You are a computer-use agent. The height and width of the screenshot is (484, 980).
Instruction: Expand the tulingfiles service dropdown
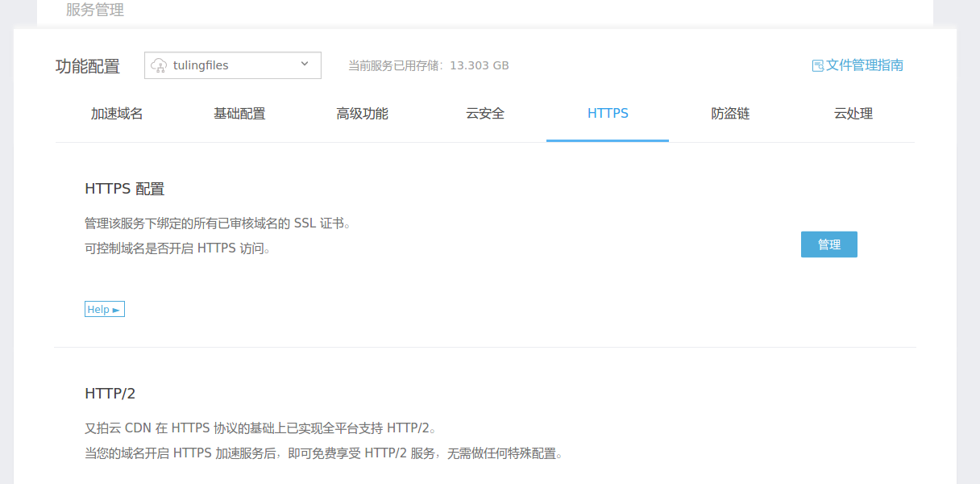click(232, 65)
